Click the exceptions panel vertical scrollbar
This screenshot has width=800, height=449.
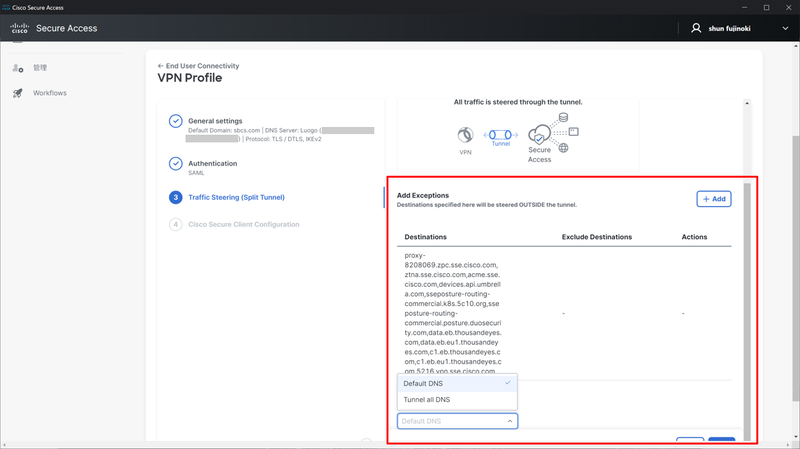coord(747,311)
